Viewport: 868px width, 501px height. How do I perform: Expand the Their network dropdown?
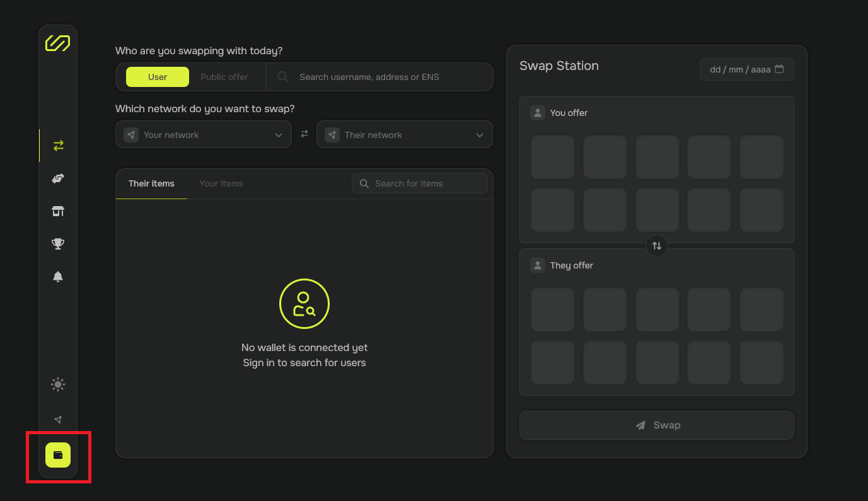[404, 135]
